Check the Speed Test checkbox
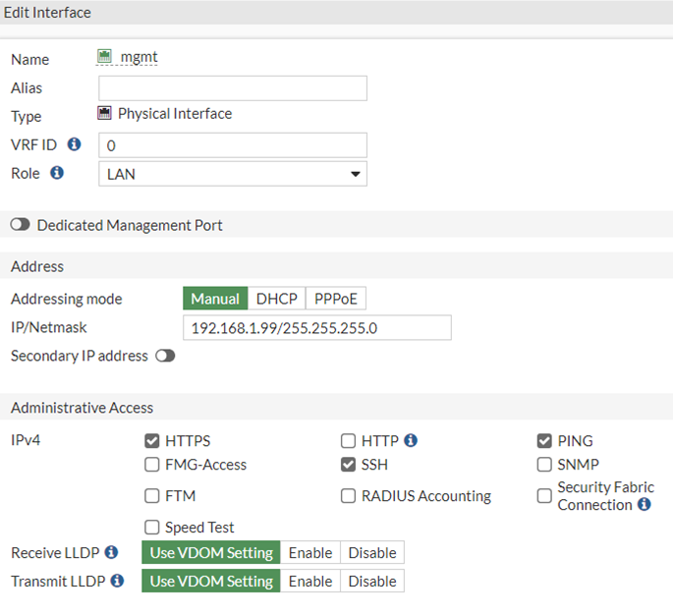674x616 pixels. tap(152, 528)
